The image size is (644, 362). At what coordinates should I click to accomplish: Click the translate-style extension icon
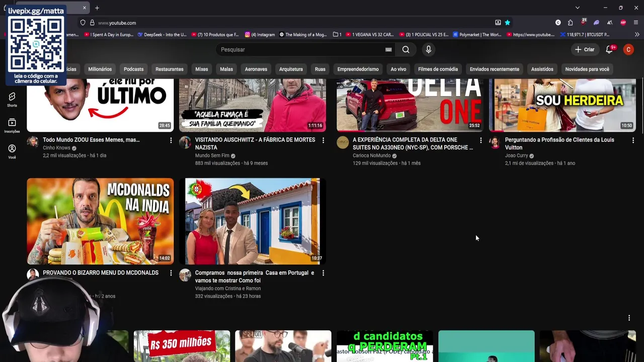click(609, 23)
